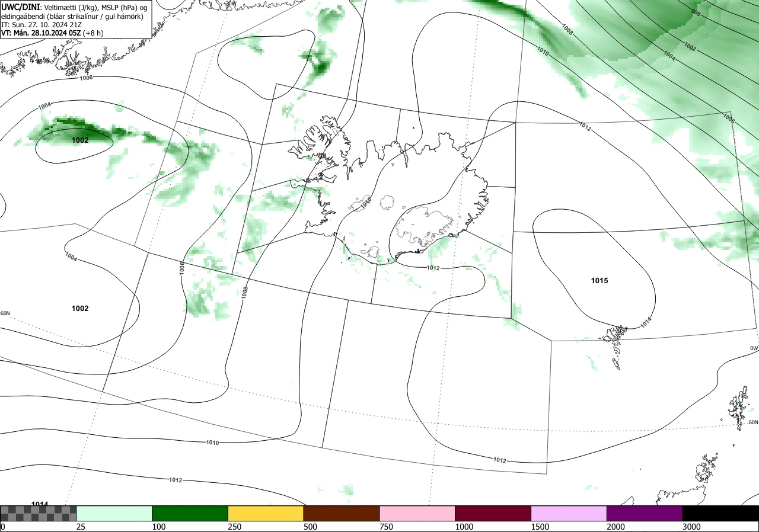Click the black legend swatch above 3000
This screenshot has height=532, width=759.
click(x=720, y=513)
